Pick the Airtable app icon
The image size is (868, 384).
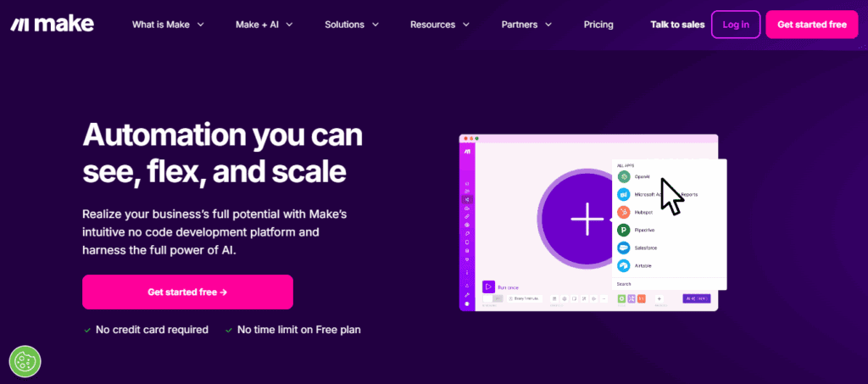click(624, 265)
